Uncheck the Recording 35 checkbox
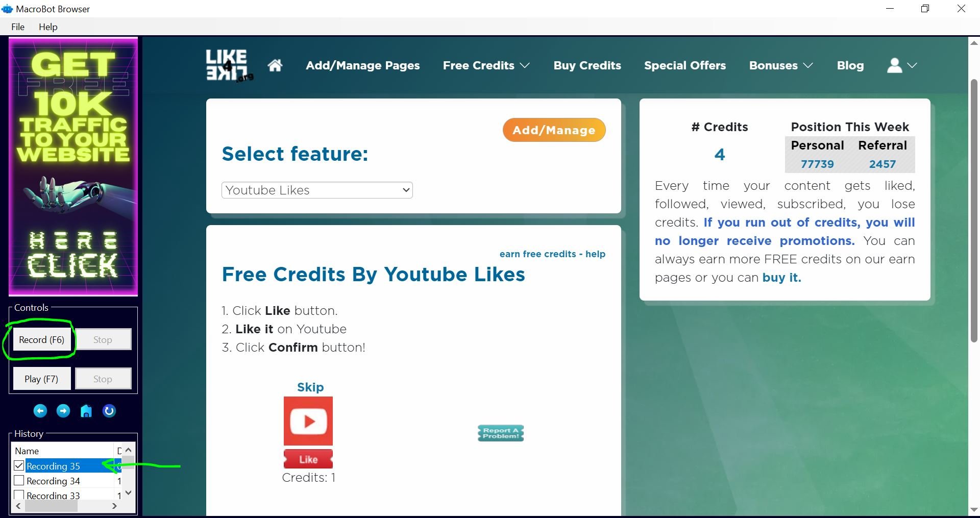The image size is (980, 518). [x=19, y=465]
